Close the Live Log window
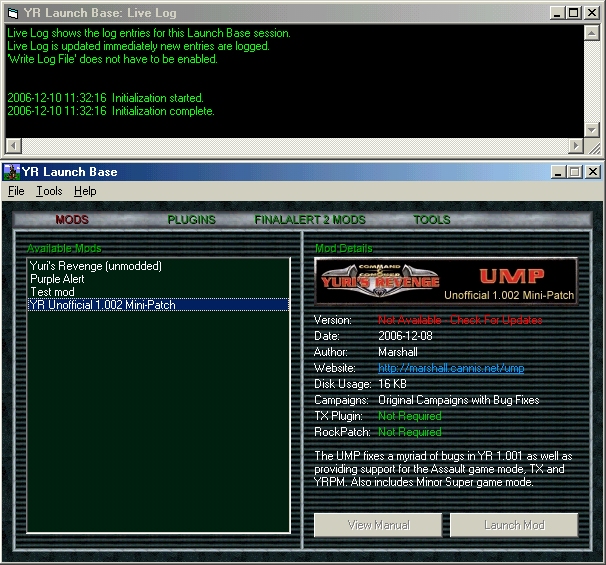 (594, 12)
